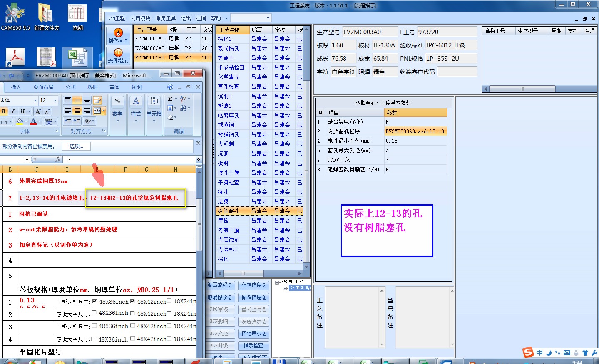Click the 指示检查 button

pos(254,346)
